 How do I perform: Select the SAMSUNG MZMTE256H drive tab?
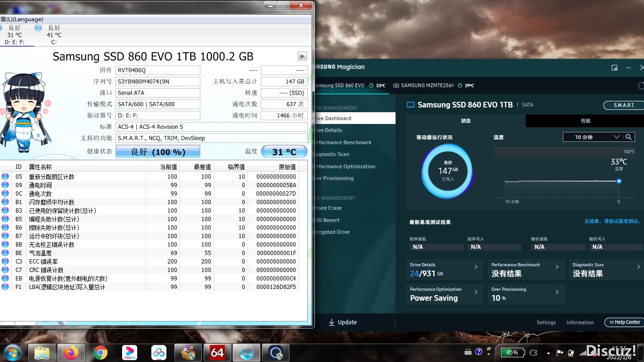click(434, 85)
